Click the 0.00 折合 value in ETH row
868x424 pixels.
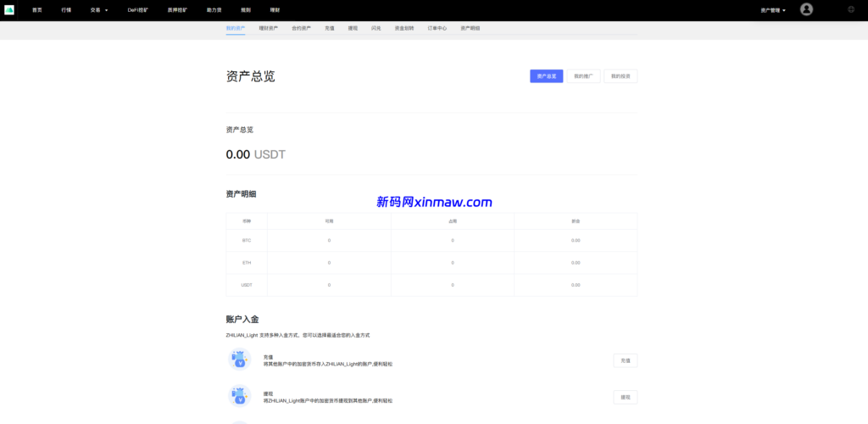coord(576,262)
